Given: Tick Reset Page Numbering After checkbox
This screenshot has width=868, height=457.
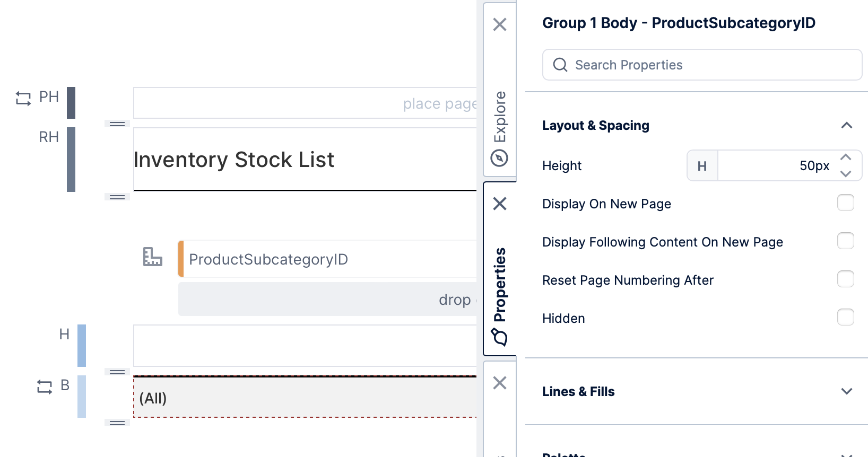Looking at the screenshot, I should pos(845,279).
